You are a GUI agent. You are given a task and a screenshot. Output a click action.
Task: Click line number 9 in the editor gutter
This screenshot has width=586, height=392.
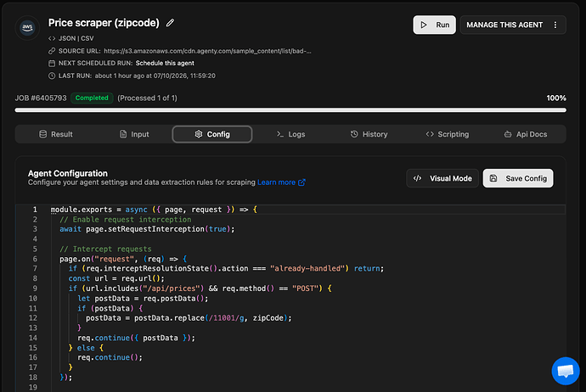[x=35, y=288]
